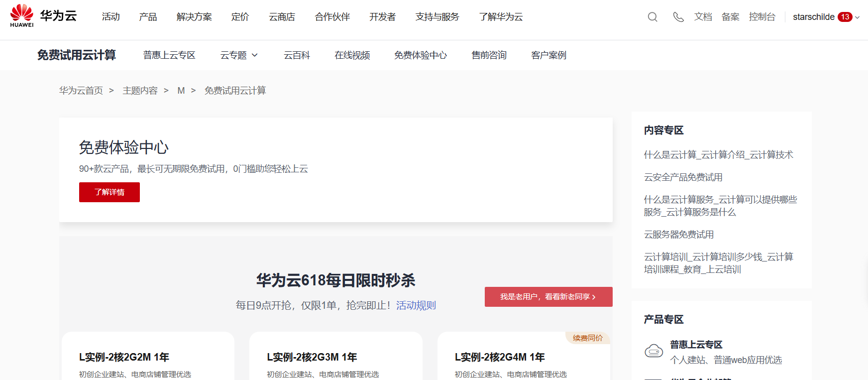Screen dimensions: 868x380
Task: Open 云安全产品免费试用 sidebar link
Action: [x=683, y=177]
